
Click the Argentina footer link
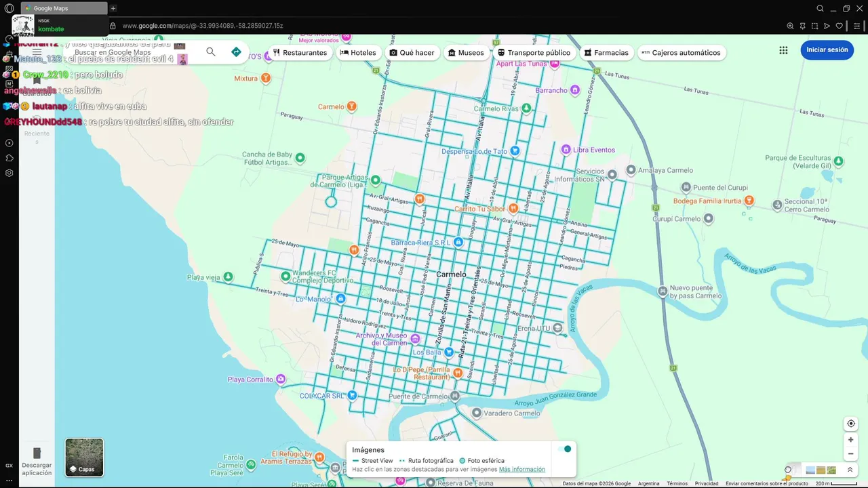click(649, 483)
